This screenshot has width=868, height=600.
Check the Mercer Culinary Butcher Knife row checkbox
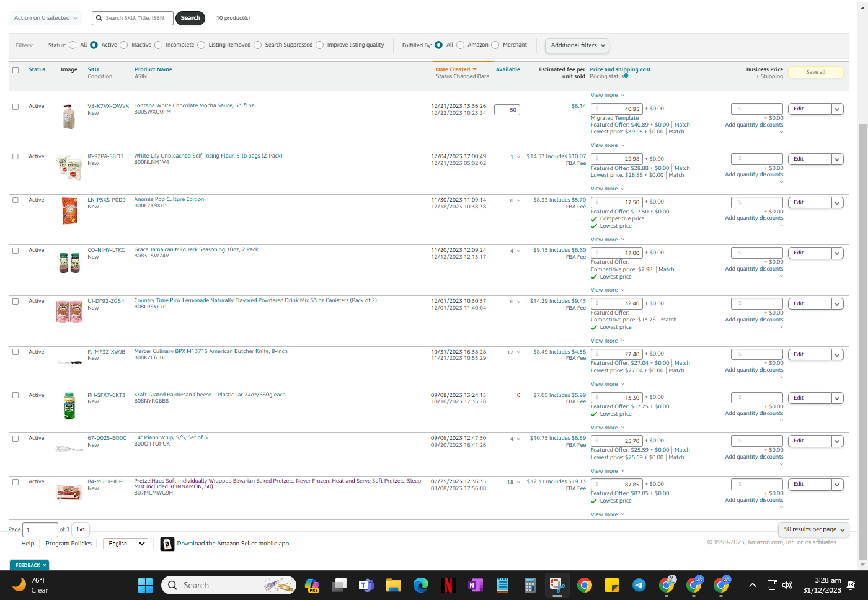tap(15, 352)
